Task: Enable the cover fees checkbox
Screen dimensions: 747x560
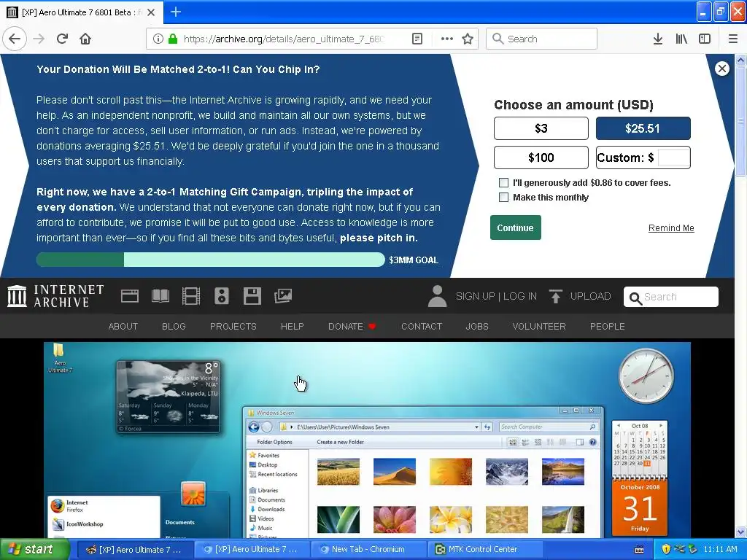Action: [503, 182]
